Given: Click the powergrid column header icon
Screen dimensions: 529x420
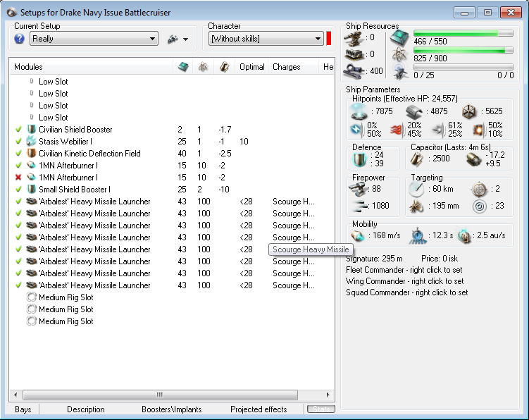Looking at the screenshot, I should (203, 67).
